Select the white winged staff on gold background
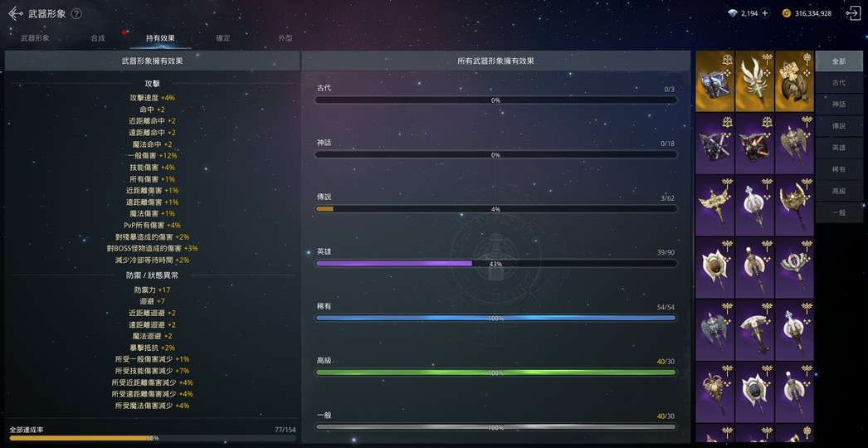868x448 pixels. point(754,81)
